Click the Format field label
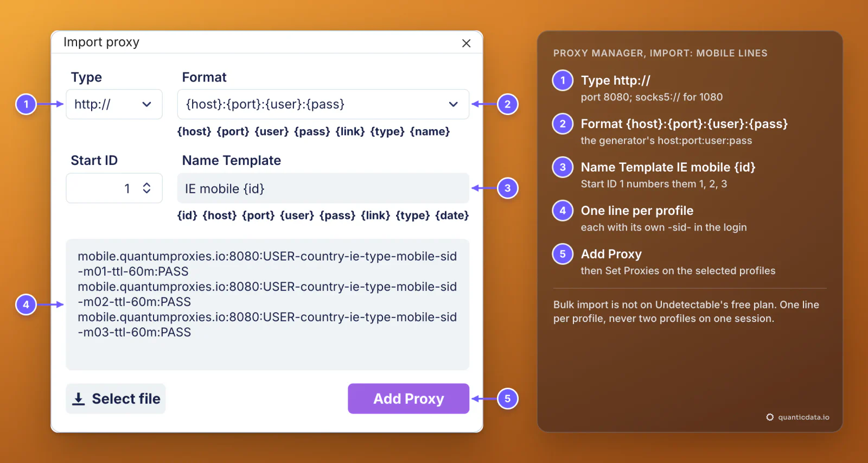Image resolution: width=868 pixels, height=463 pixels. click(204, 77)
